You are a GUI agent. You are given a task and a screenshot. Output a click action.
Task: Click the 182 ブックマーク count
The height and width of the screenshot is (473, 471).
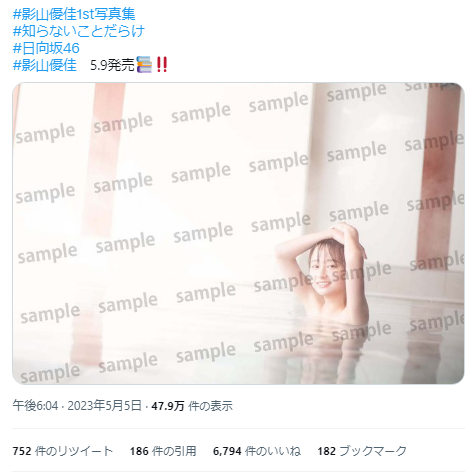pyautogui.click(x=362, y=451)
